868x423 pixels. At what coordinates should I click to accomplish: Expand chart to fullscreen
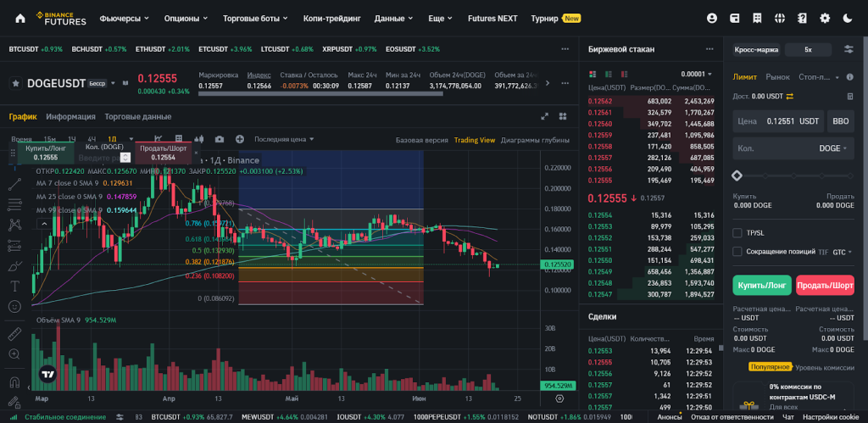[544, 117]
